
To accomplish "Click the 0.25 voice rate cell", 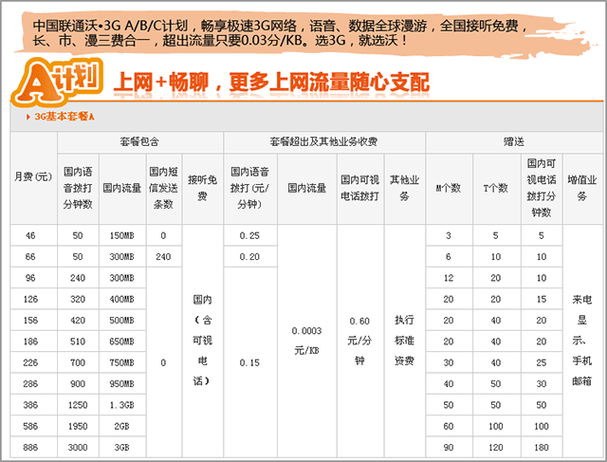I will (250, 235).
